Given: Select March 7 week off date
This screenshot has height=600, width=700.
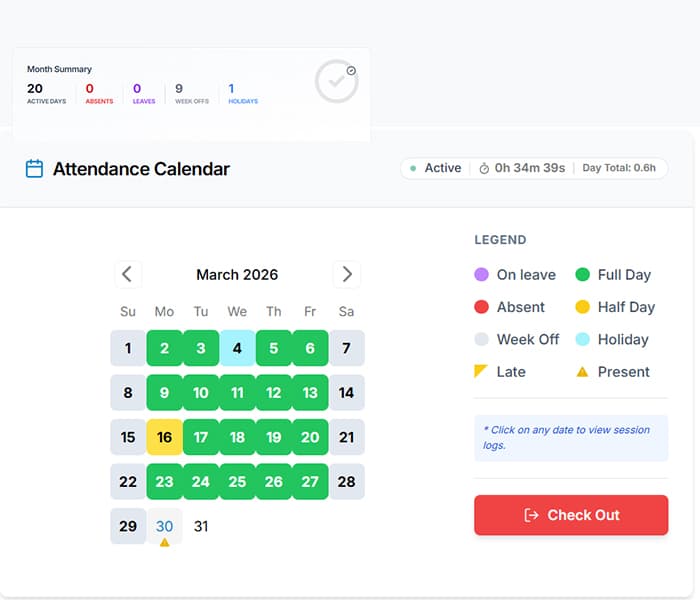Looking at the screenshot, I should [x=346, y=348].
